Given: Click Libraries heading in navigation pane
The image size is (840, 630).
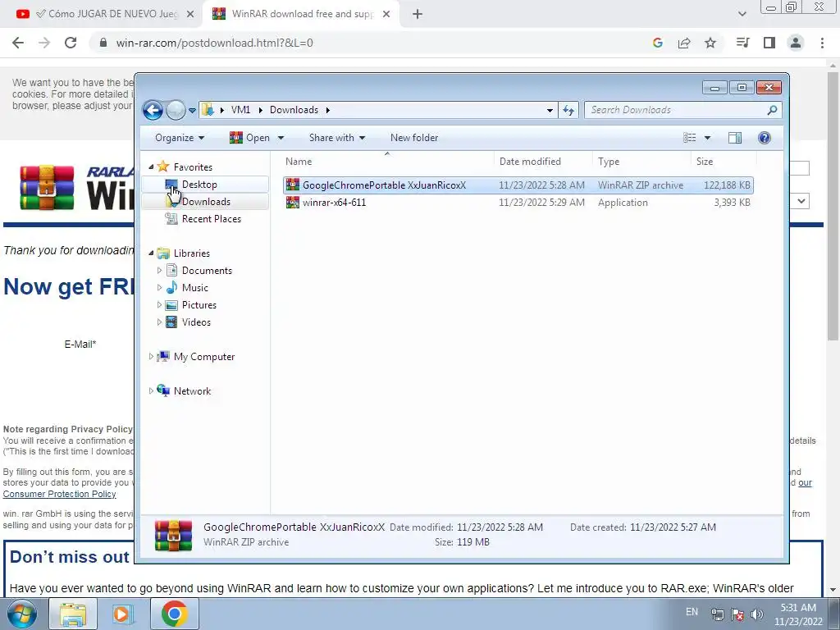Looking at the screenshot, I should click(191, 253).
